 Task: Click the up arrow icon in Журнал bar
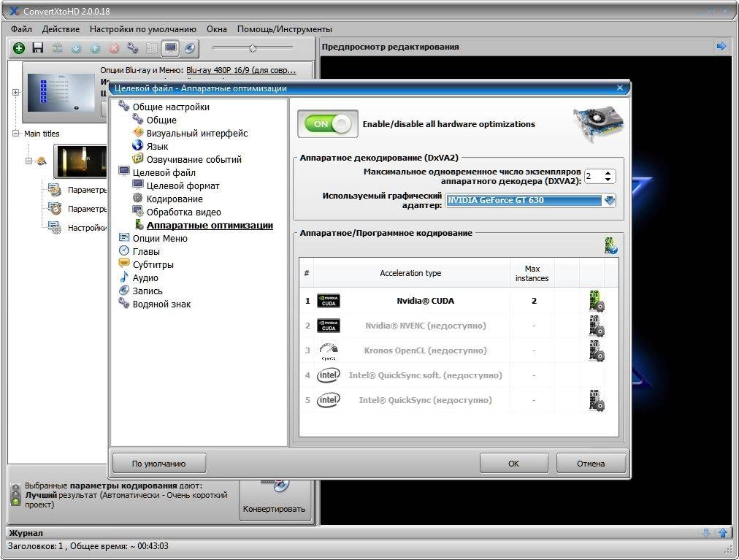pyautogui.click(x=723, y=533)
